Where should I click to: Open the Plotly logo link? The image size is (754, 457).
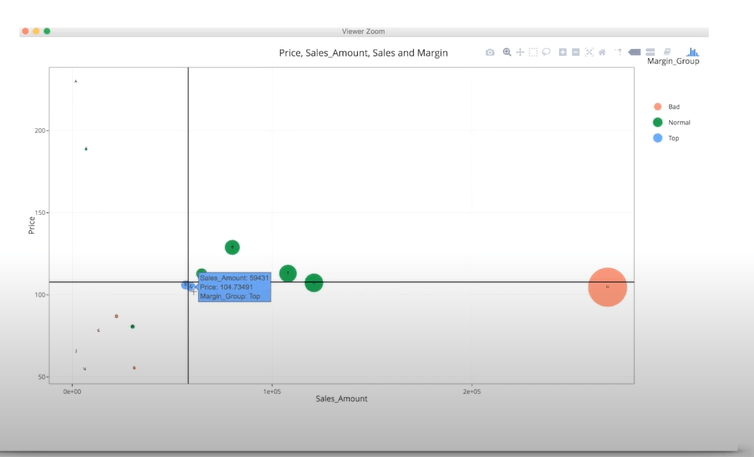[x=692, y=51]
